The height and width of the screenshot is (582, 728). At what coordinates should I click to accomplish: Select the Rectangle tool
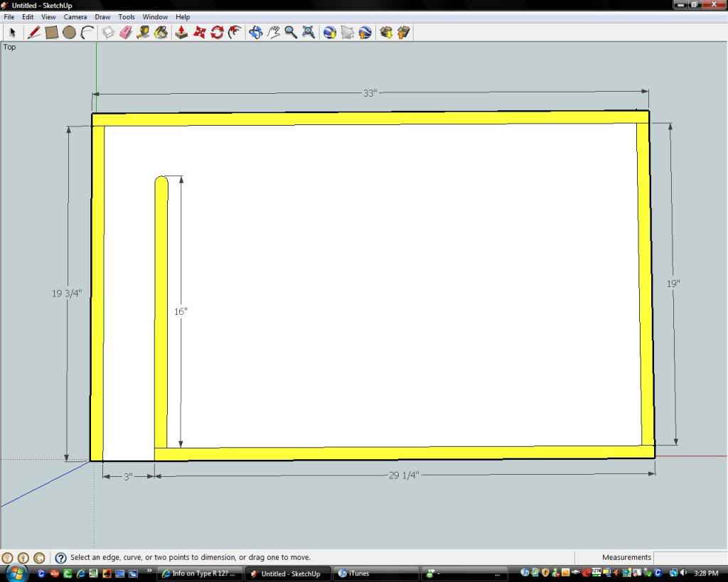51,33
